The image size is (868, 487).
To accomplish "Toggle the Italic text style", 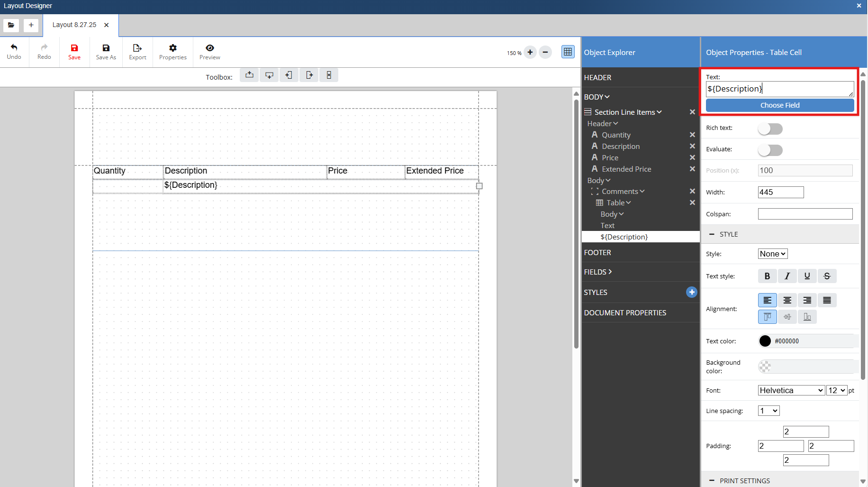I will [787, 276].
